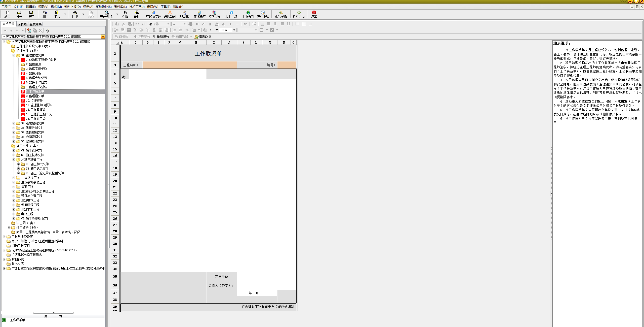Save using the 保存 toolbar icon

click(31, 14)
